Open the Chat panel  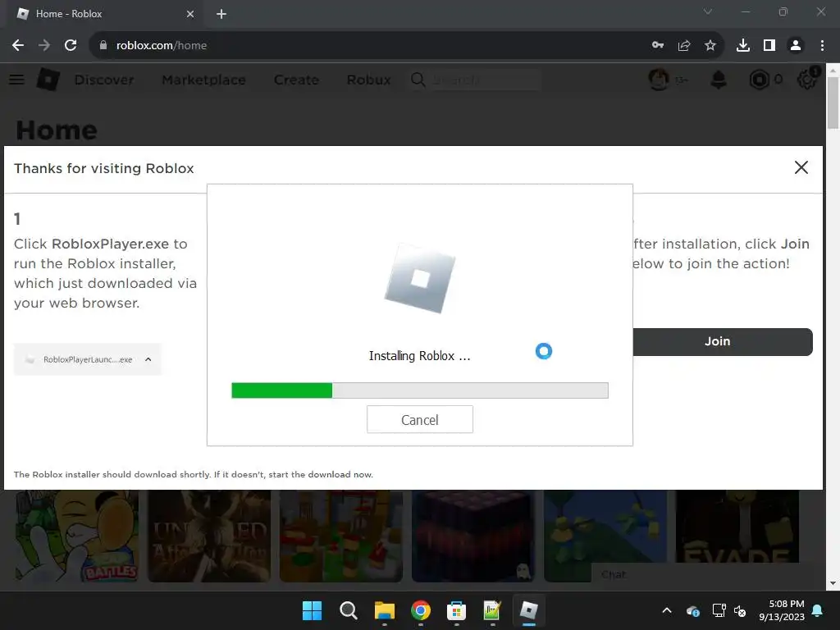[x=702, y=575]
